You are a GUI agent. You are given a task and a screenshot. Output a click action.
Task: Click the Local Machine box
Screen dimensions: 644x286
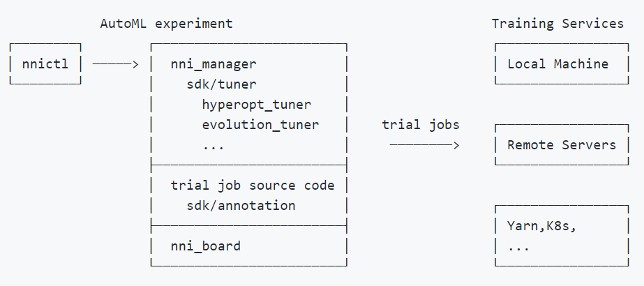(x=557, y=64)
